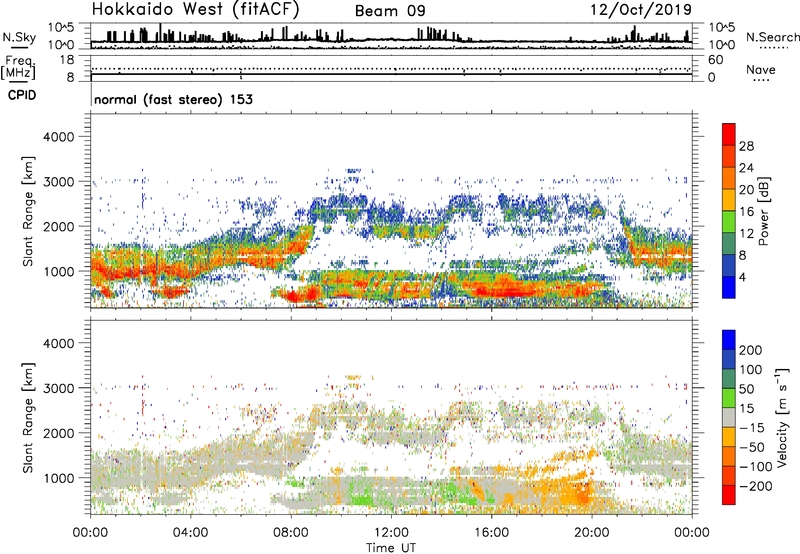Click the right "10^0" noise axis label
The height and width of the screenshot is (554, 800).
pos(721,45)
